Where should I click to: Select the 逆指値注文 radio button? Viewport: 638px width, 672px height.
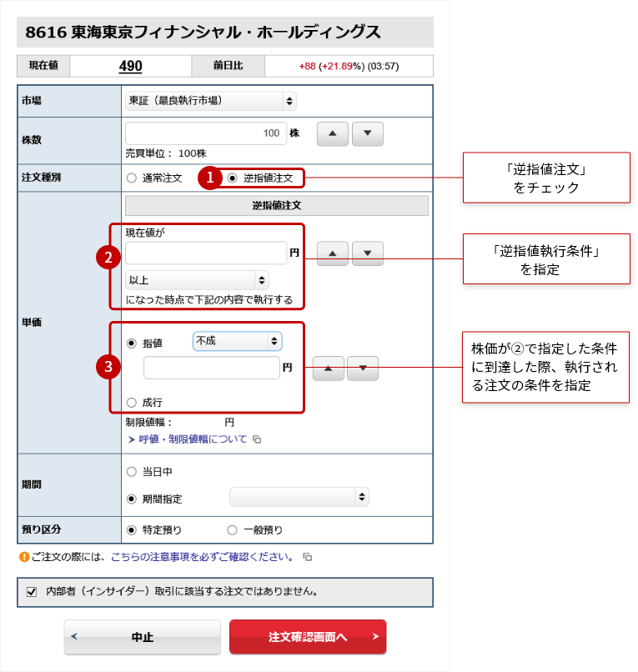click(232, 178)
